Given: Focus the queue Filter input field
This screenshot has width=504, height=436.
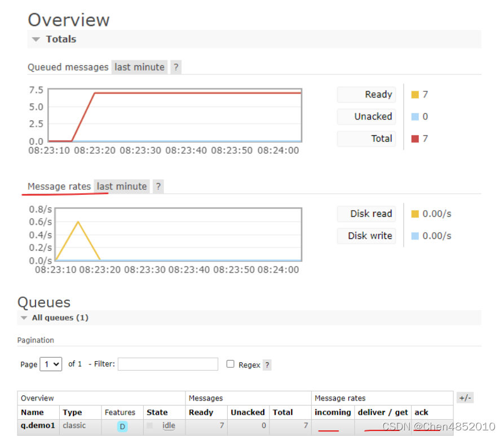Looking at the screenshot, I should point(168,364).
